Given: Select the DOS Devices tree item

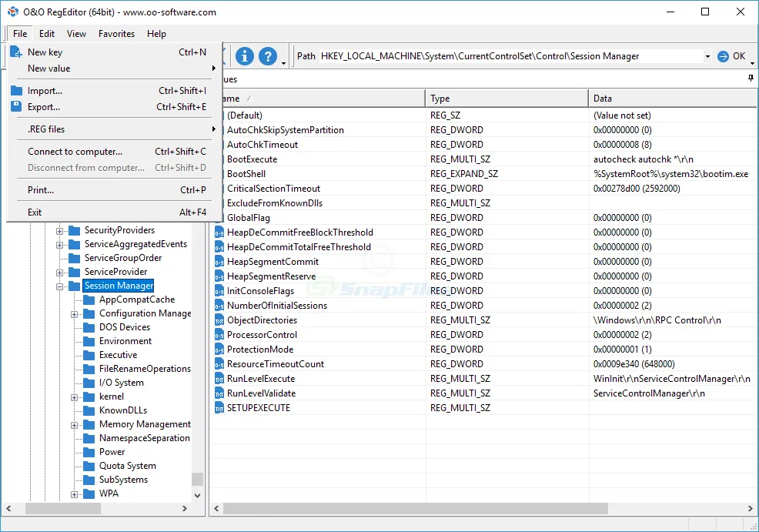Looking at the screenshot, I should (x=125, y=327).
